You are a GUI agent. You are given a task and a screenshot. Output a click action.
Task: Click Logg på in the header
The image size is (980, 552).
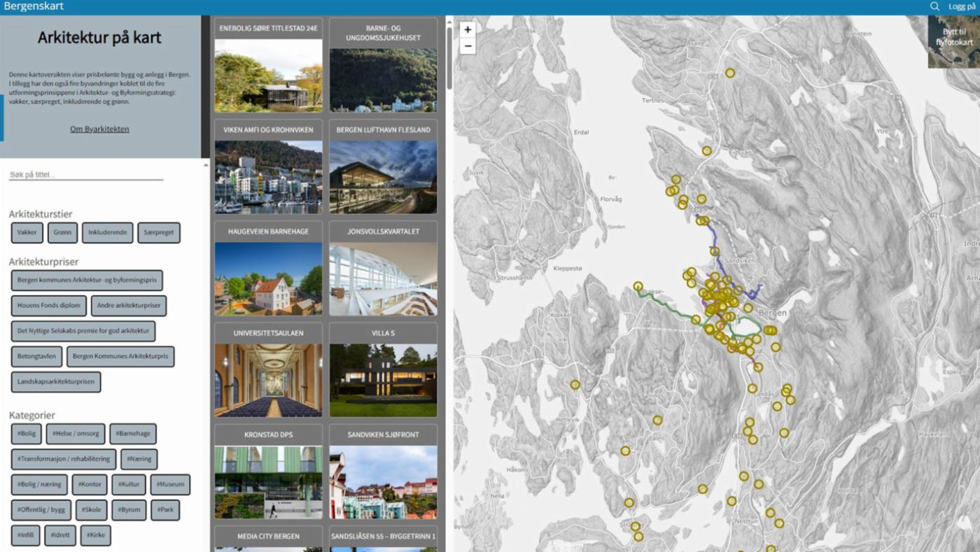click(962, 6)
